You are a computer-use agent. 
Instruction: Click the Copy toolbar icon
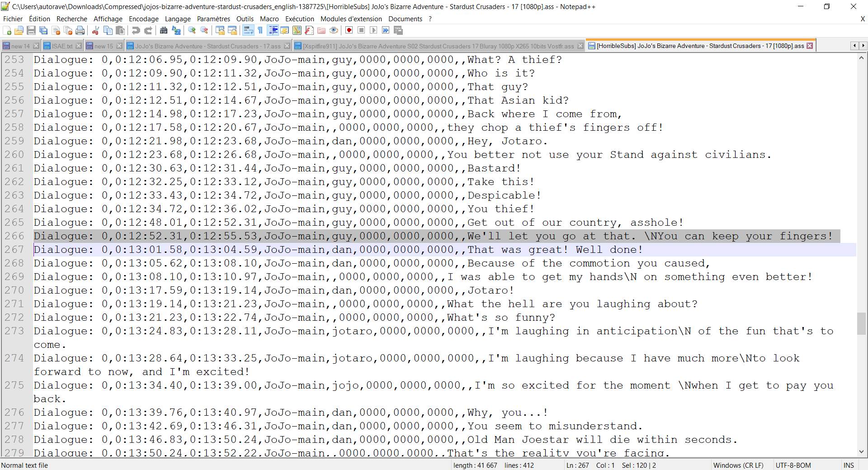pyautogui.click(x=108, y=30)
